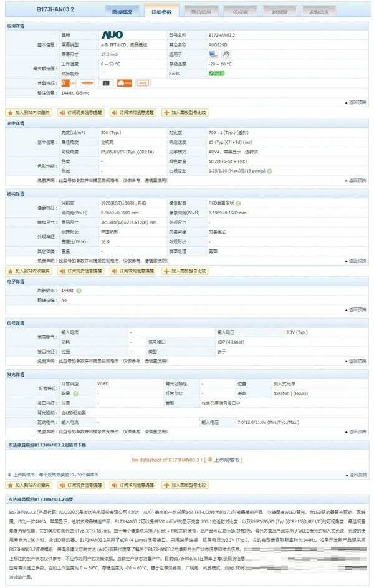Click the 300 (Typ.) brightness value
Screen dimensions: 374x588
click(111, 132)
